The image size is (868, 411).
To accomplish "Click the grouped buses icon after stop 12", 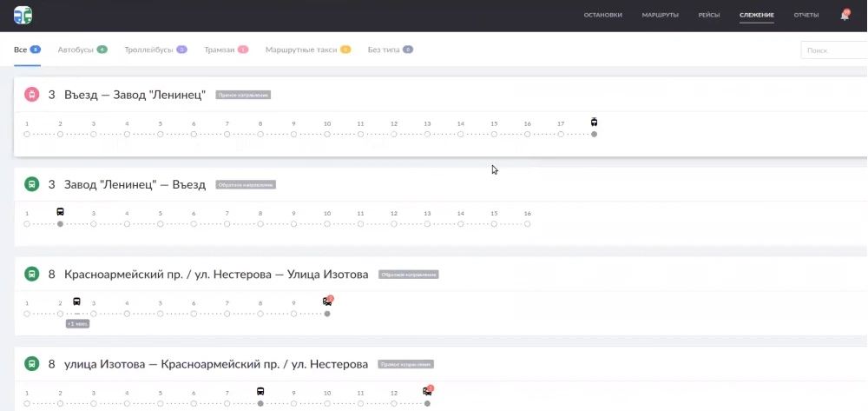I will [427, 392].
